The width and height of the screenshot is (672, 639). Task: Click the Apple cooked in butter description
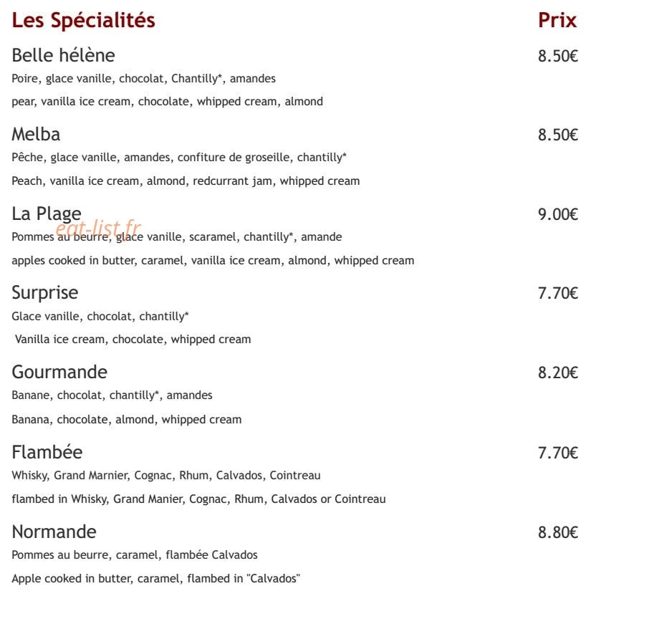(x=156, y=579)
